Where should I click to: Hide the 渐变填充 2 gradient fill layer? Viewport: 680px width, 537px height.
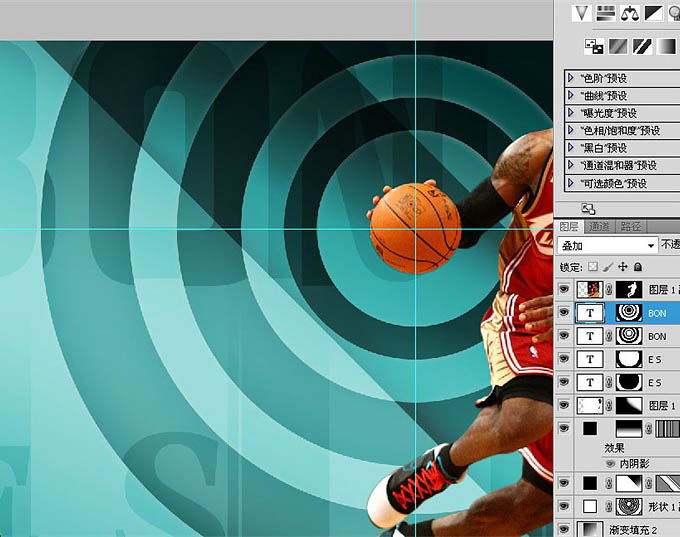[564, 529]
